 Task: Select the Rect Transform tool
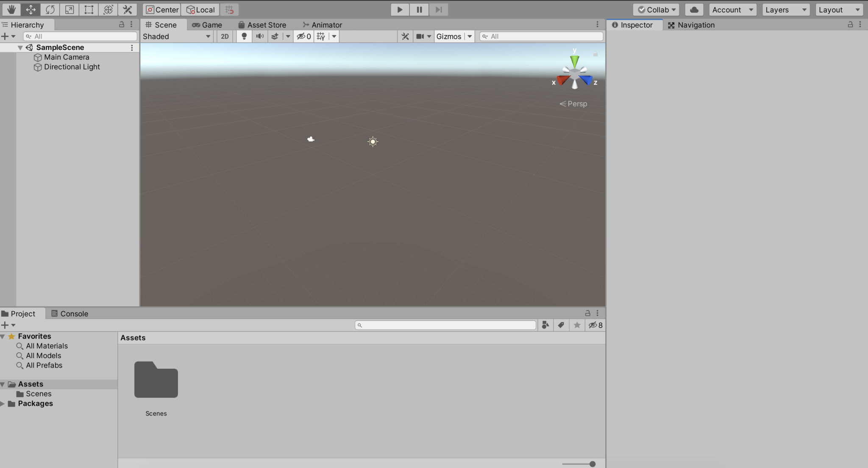(x=89, y=9)
